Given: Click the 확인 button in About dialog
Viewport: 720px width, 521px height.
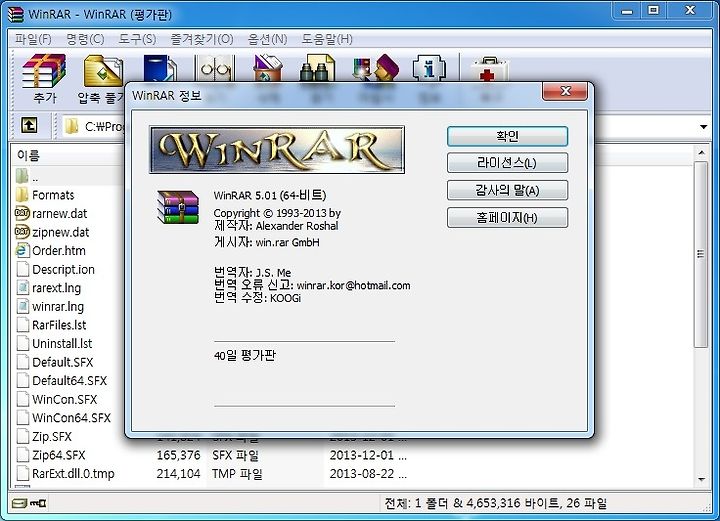Looking at the screenshot, I should [x=507, y=136].
